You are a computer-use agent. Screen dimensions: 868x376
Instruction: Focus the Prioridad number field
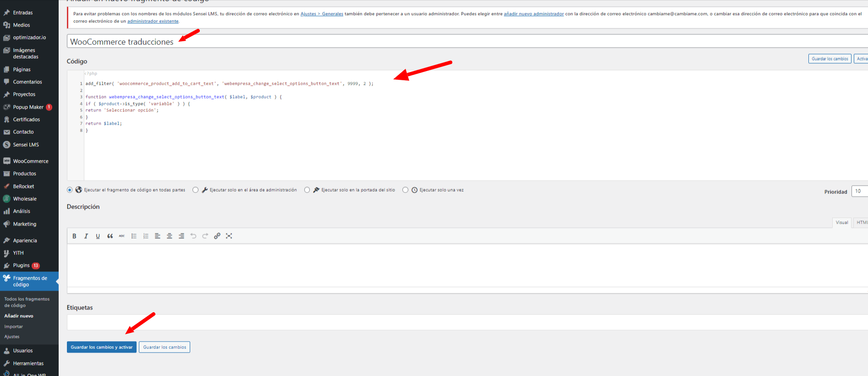coord(860,191)
